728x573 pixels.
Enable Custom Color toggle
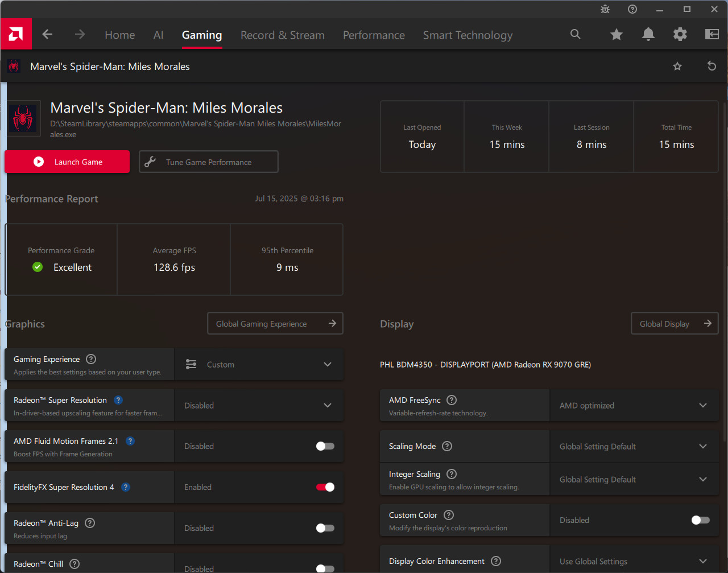701,520
